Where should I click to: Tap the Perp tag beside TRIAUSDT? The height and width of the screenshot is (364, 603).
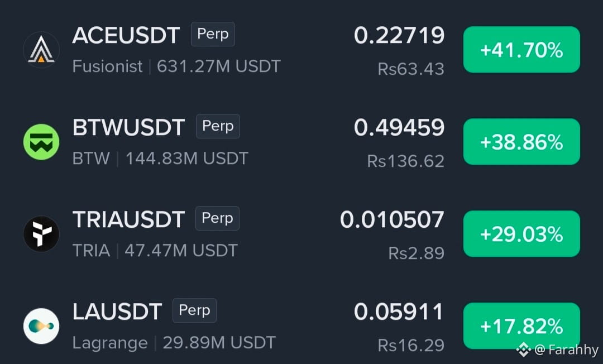click(217, 218)
